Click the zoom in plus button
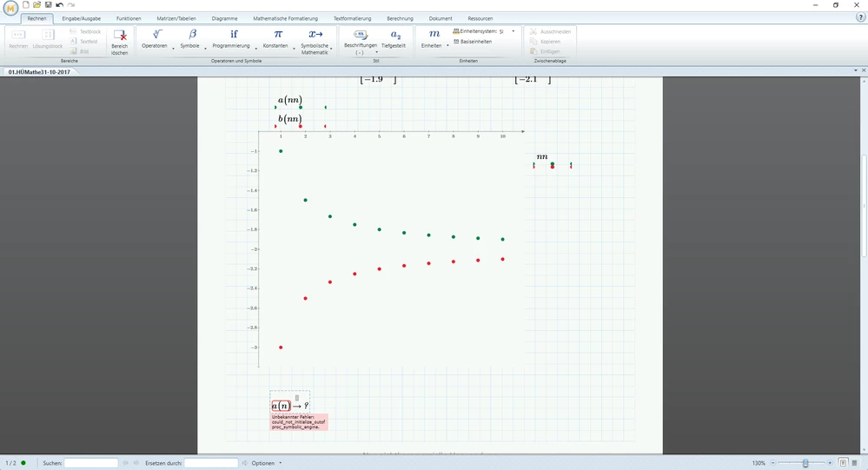 [x=830, y=463]
